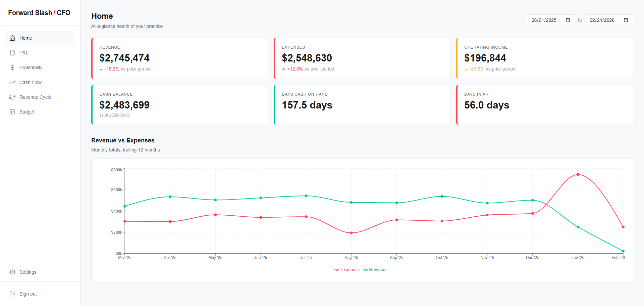Click the Settings gear icon

coord(12,272)
